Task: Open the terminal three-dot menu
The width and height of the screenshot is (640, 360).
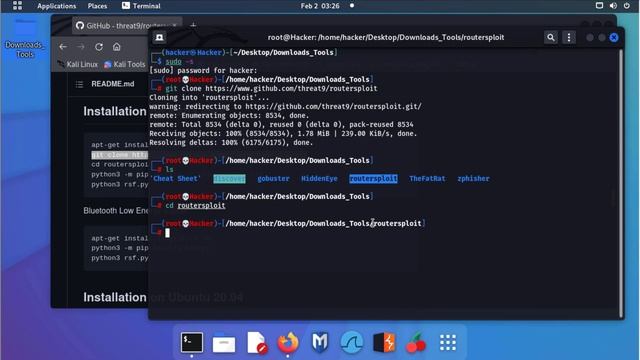Action: point(569,38)
